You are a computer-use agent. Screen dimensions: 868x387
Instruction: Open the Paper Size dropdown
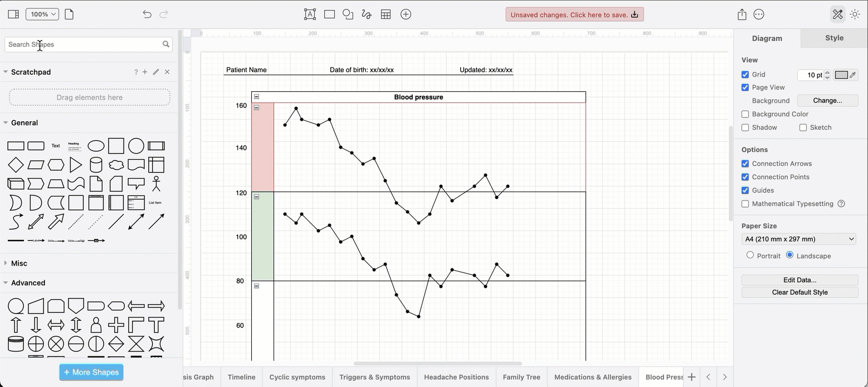click(x=798, y=238)
